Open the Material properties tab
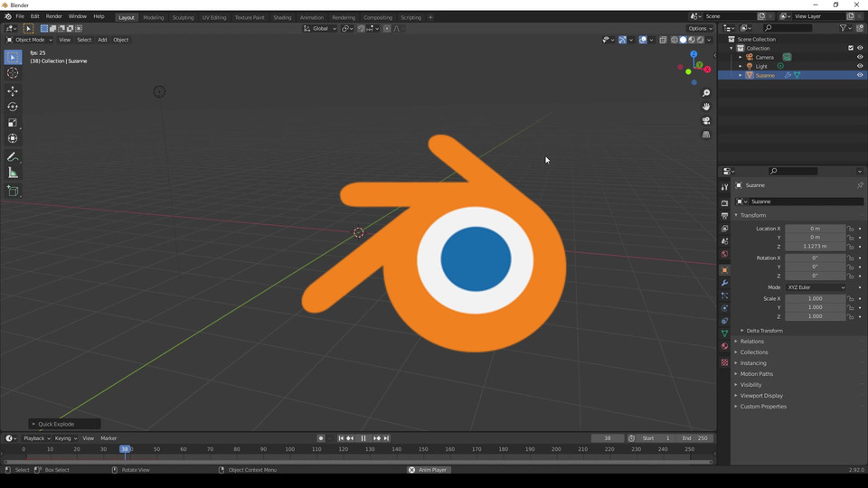Viewport: 868px width, 488px height. [724, 346]
